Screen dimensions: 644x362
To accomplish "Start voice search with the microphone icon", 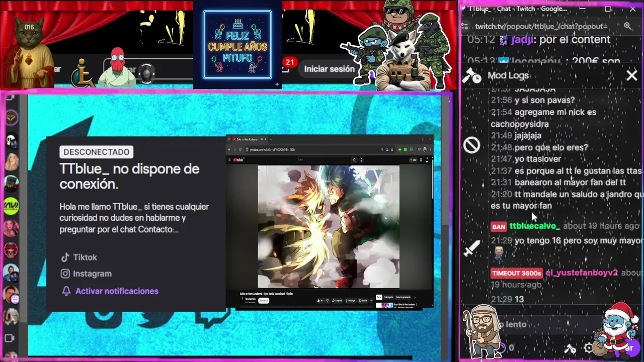I will tap(361, 160).
